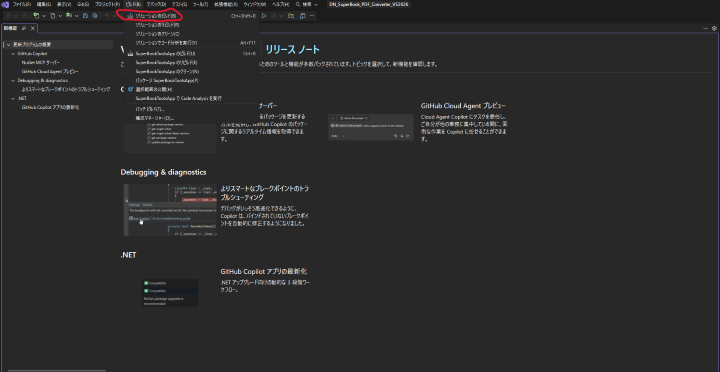Click build icon beside SuperBookToolsApp のビルド
Screen dimensions: 720x372
click(x=130, y=53)
